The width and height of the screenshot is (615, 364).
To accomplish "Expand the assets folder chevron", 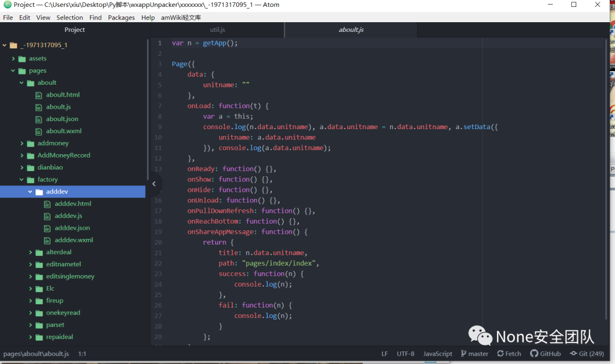I will pyautogui.click(x=13, y=59).
